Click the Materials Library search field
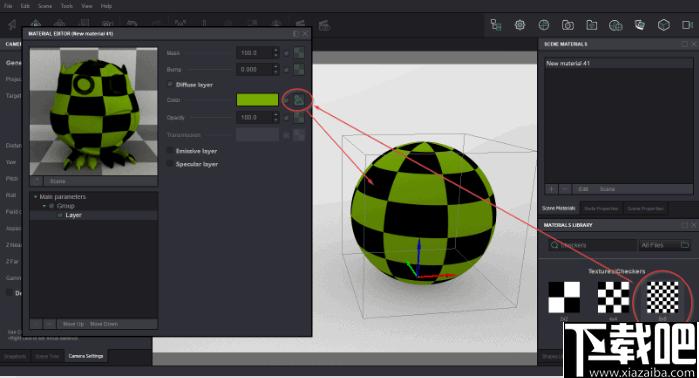Screen dimensions: 699x378 pyautogui.click(x=593, y=245)
